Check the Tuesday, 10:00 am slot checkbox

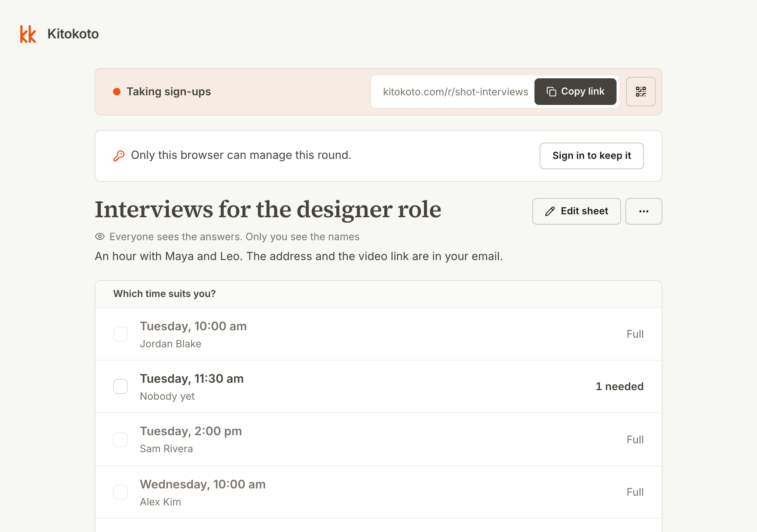(120, 334)
